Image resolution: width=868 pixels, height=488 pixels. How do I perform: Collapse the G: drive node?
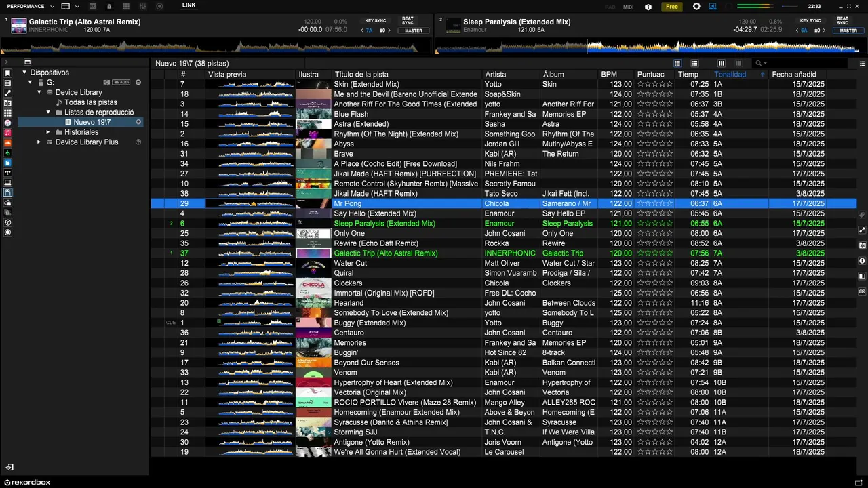[31, 82]
